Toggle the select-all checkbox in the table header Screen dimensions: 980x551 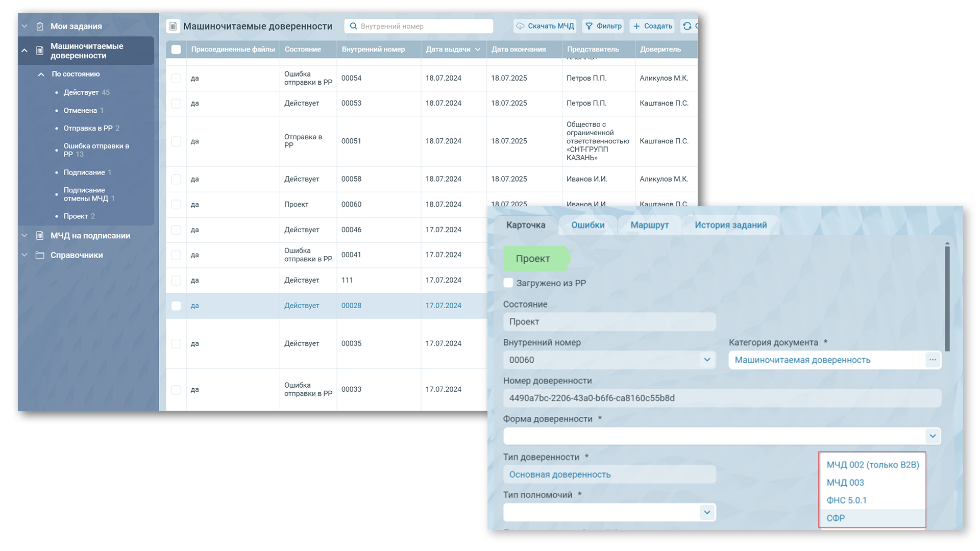[176, 49]
